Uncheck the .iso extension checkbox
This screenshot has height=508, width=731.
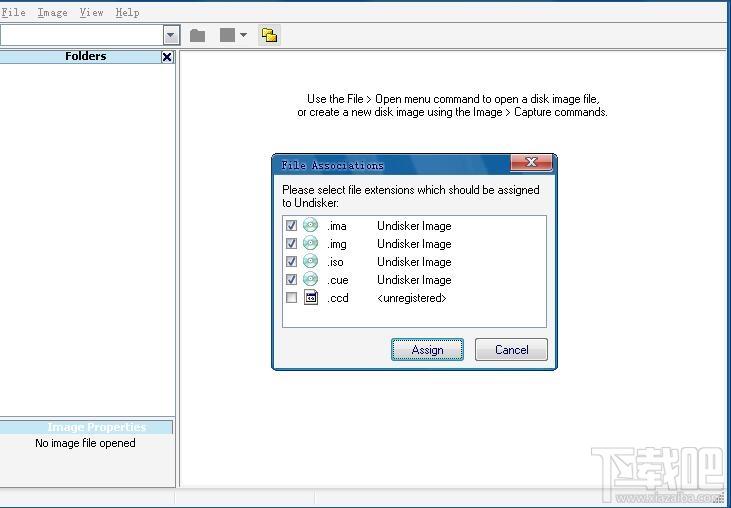pos(291,261)
